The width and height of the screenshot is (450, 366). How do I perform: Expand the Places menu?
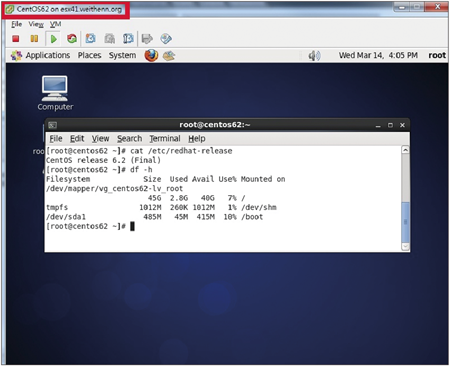tap(89, 55)
